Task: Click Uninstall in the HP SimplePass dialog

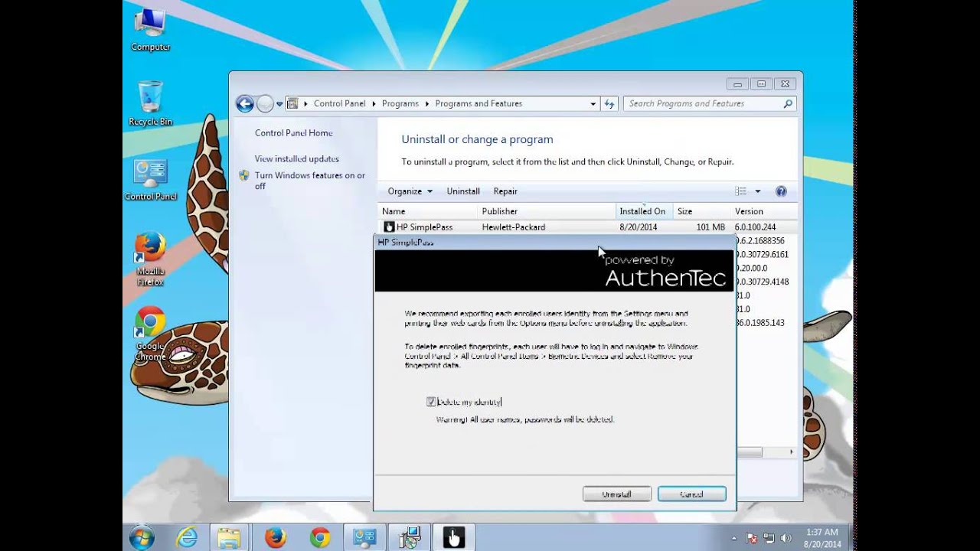Action: pos(616,494)
